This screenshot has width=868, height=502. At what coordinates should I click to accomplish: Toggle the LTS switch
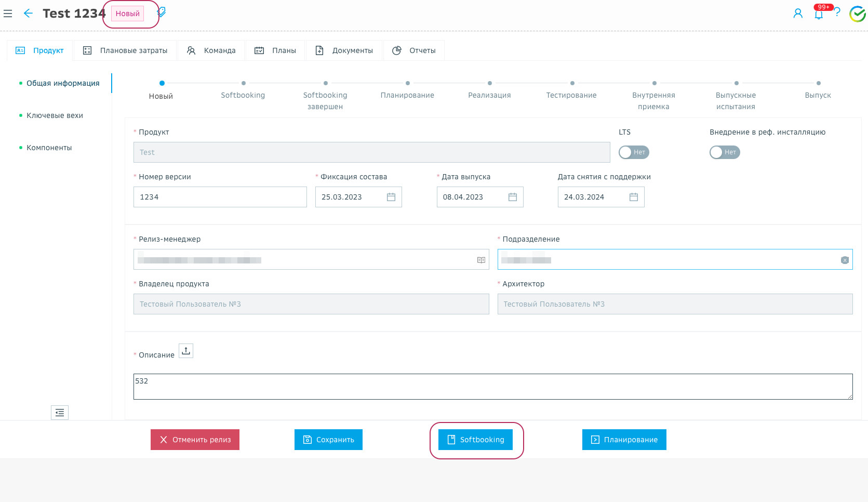(634, 152)
